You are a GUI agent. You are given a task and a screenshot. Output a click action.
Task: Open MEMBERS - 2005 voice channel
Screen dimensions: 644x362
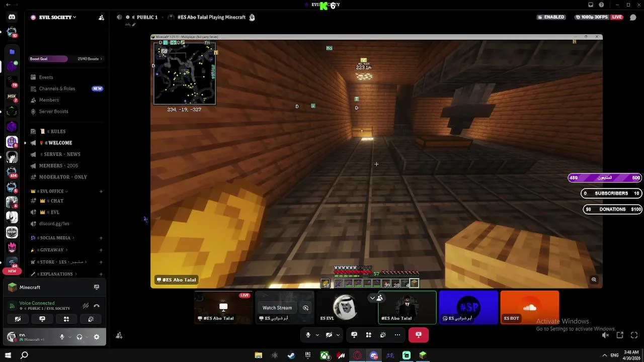coord(66,165)
